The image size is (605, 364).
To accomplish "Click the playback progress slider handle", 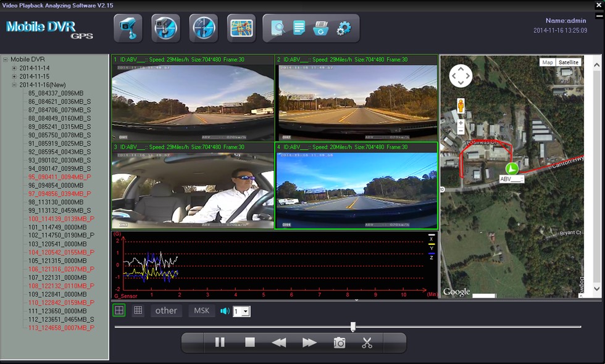I will pyautogui.click(x=353, y=326).
